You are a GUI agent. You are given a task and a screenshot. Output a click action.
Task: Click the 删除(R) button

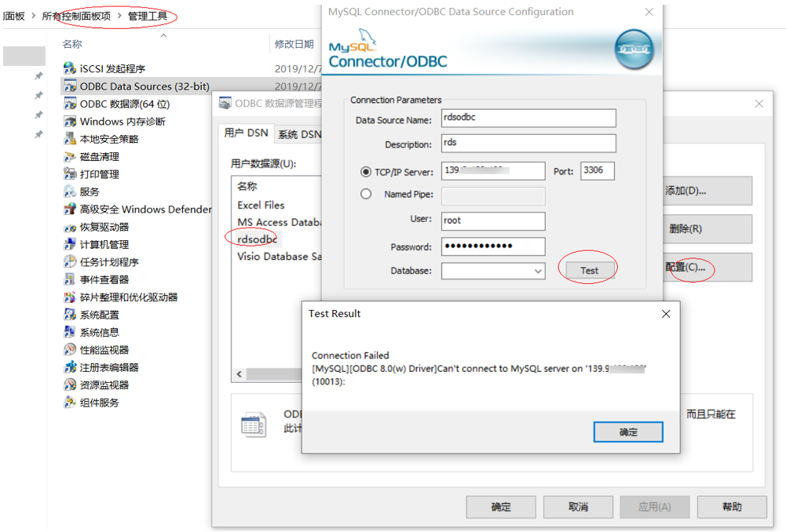707,229
